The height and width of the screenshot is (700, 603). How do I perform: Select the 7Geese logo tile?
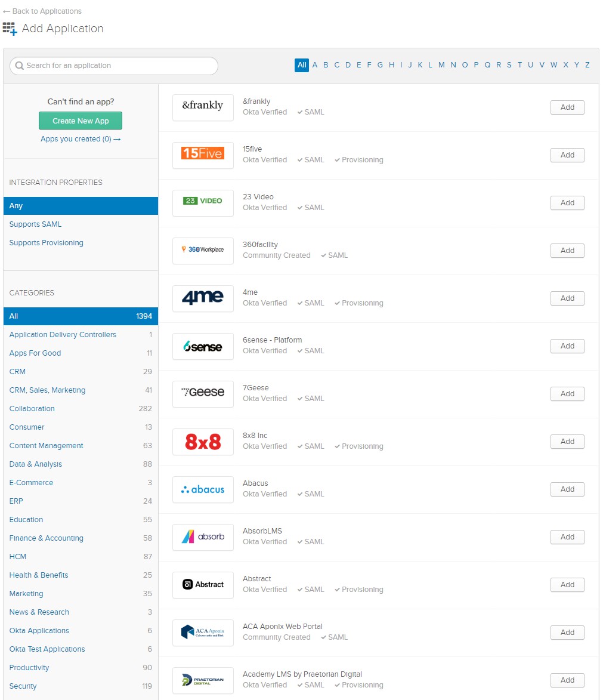[203, 394]
